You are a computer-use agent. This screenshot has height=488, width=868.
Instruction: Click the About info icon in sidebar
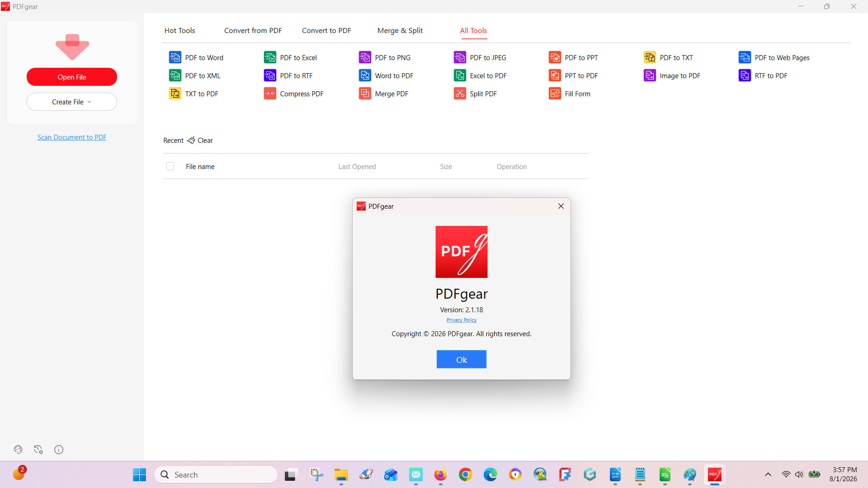[59, 450]
